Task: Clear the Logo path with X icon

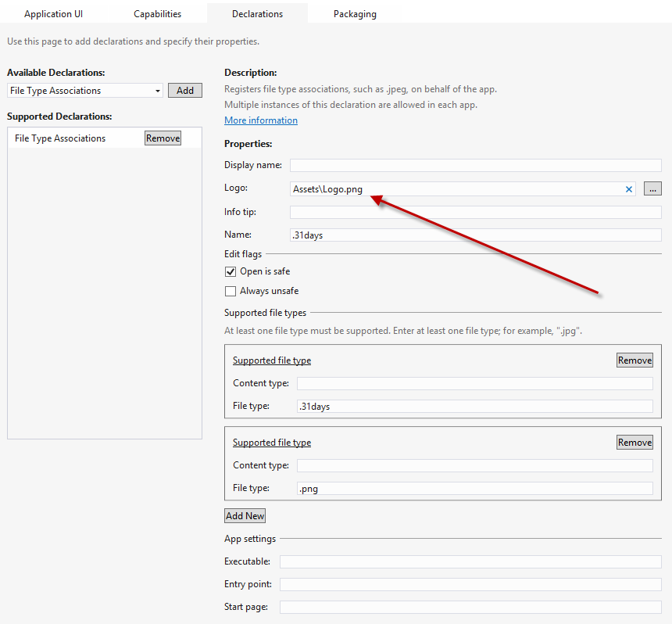Action: [x=629, y=189]
